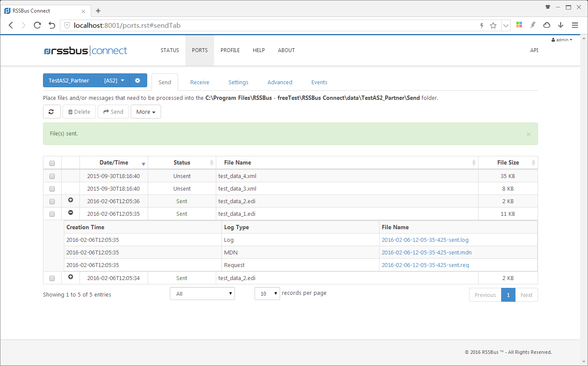The width and height of the screenshot is (588, 366).
Task: Open the PROFILE navigation item
Action: click(230, 50)
